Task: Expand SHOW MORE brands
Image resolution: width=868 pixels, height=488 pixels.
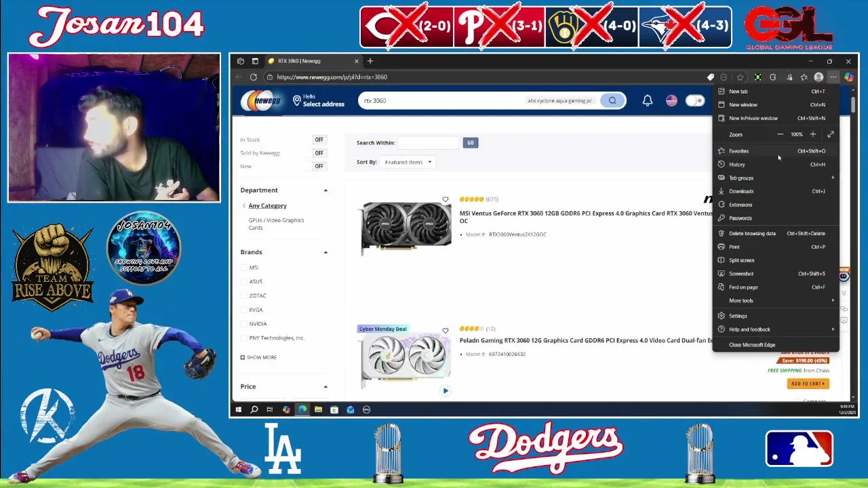Action: (258, 358)
